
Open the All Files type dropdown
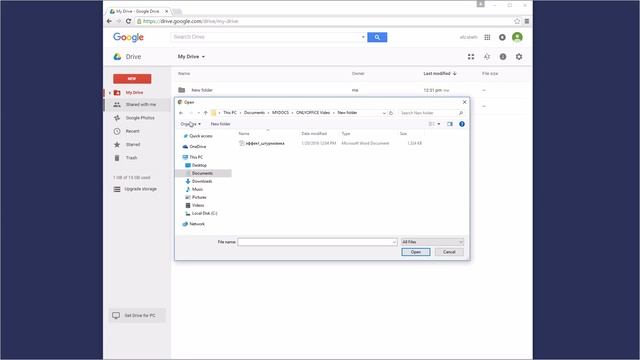point(432,242)
